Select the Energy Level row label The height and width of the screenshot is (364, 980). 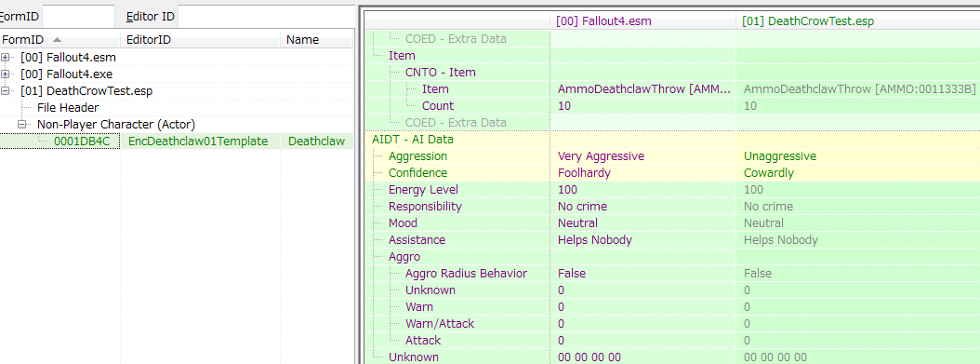click(423, 190)
